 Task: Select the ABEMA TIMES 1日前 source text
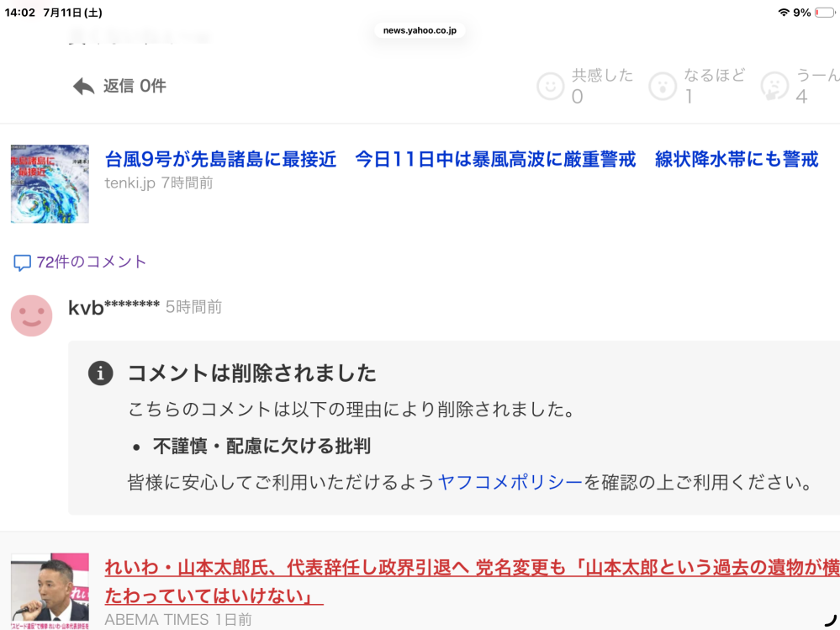(x=178, y=620)
